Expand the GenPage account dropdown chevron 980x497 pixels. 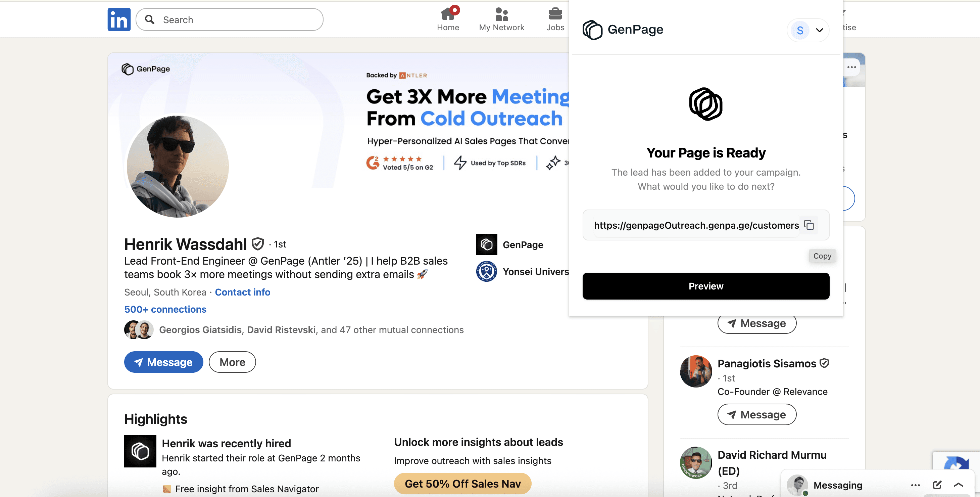coord(820,30)
